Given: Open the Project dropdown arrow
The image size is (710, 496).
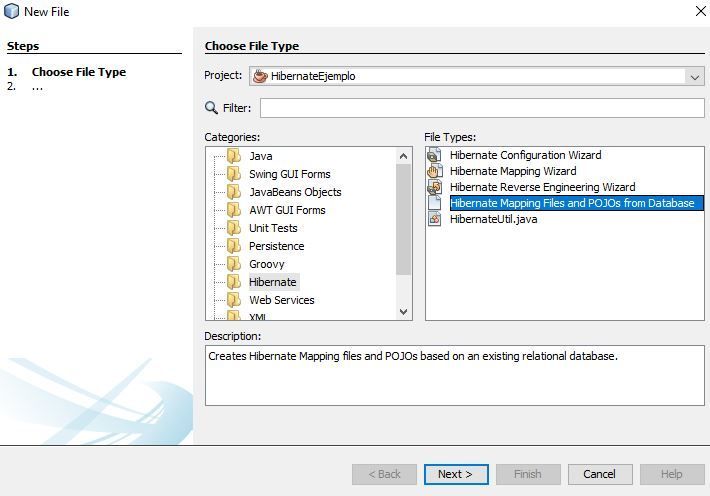Looking at the screenshot, I should point(695,77).
